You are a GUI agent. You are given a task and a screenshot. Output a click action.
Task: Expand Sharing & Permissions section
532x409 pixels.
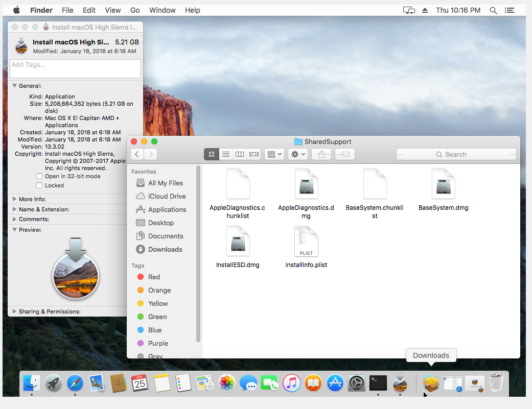tap(14, 311)
